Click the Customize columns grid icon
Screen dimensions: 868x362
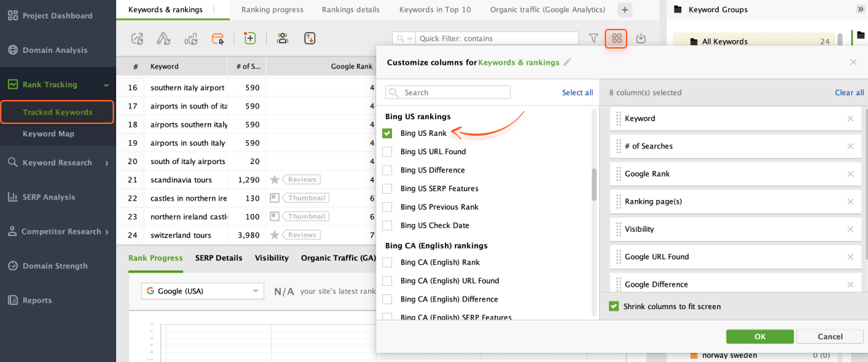pos(616,39)
